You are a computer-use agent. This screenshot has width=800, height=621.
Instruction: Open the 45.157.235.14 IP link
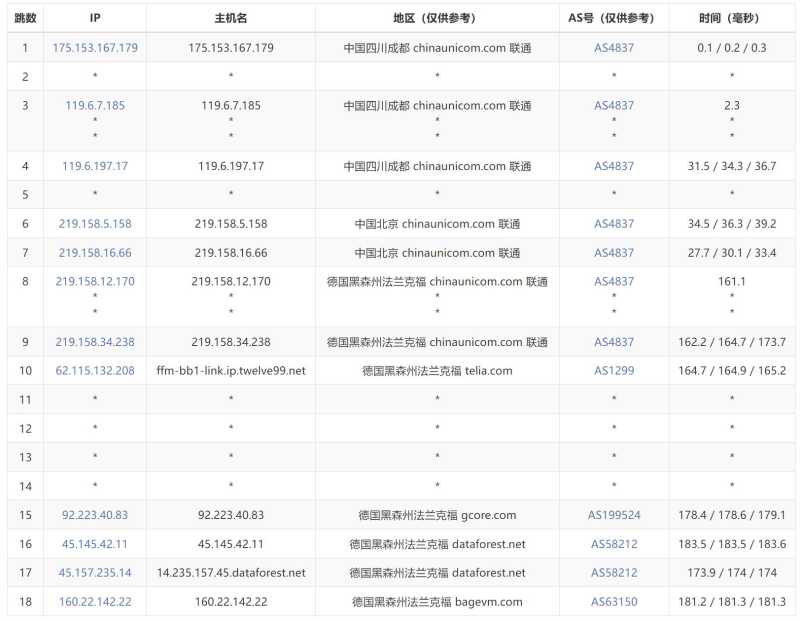tap(95, 573)
